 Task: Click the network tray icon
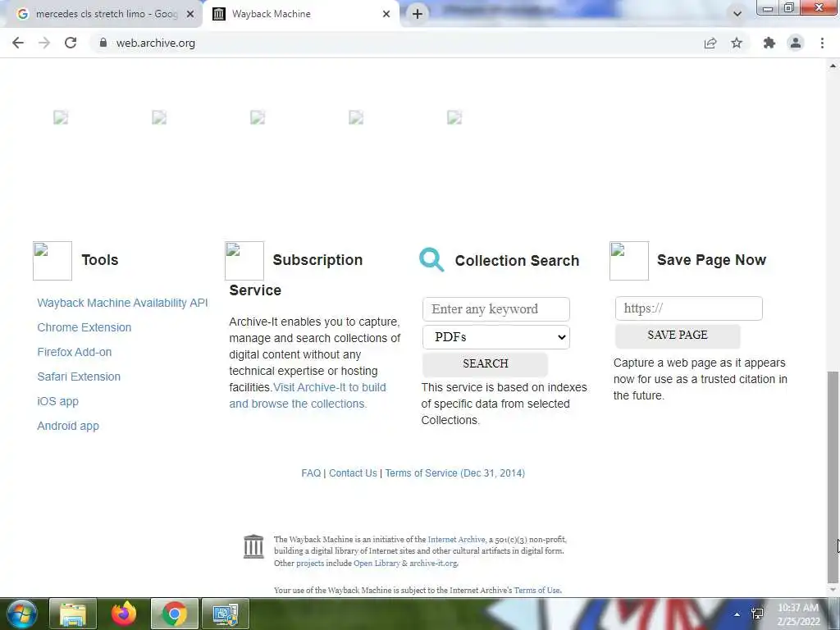tap(757, 614)
